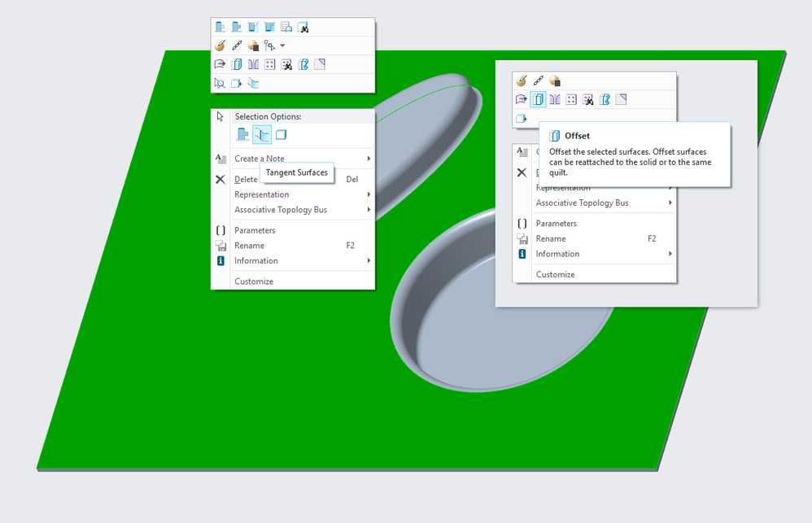Open the Pattern tool from the mini toolbar
This screenshot has height=523, width=812.
pos(270,63)
